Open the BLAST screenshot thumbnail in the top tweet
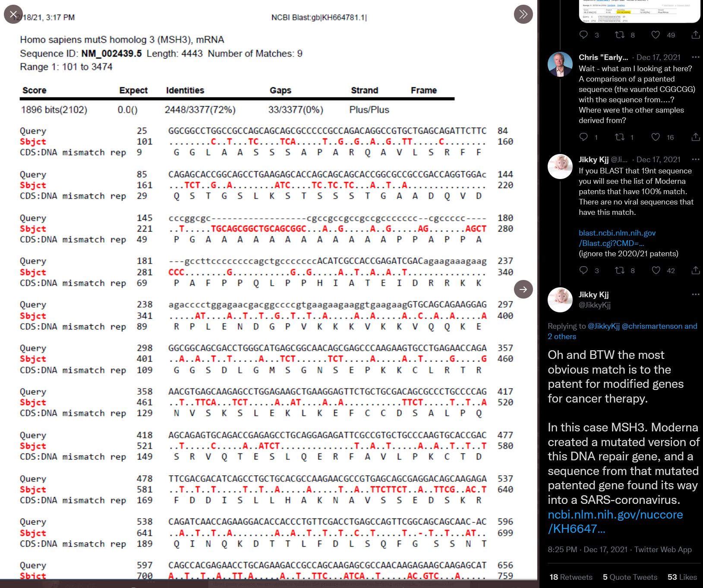This screenshot has height=588, width=703. coord(640,11)
